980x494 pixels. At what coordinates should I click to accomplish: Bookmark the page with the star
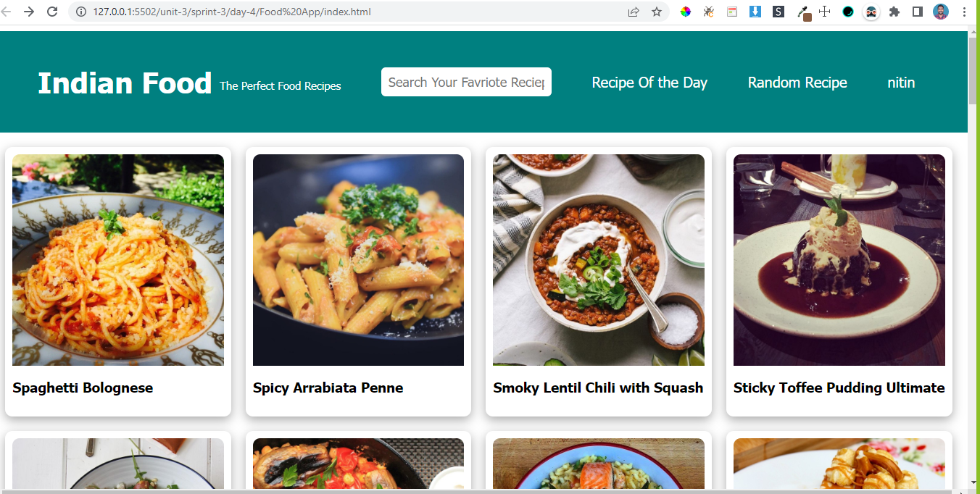click(x=657, y=12)
